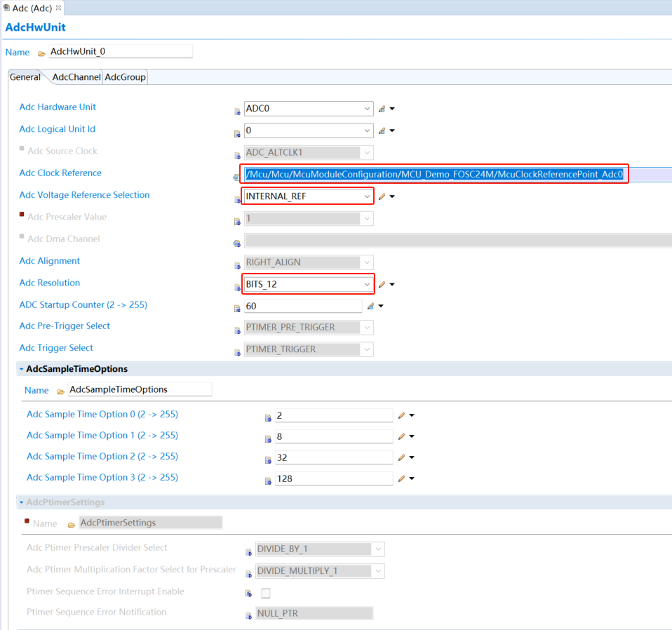Open the Adc Voltage Reference Selection dropdown
Screen dimensions: 672x630
pyautogui.click(x=367, y=196)
